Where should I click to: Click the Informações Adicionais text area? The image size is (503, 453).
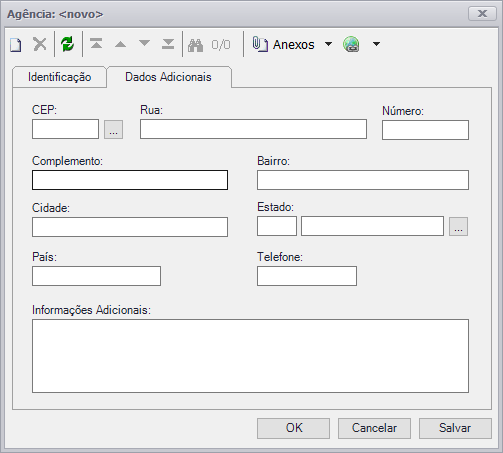250,356
